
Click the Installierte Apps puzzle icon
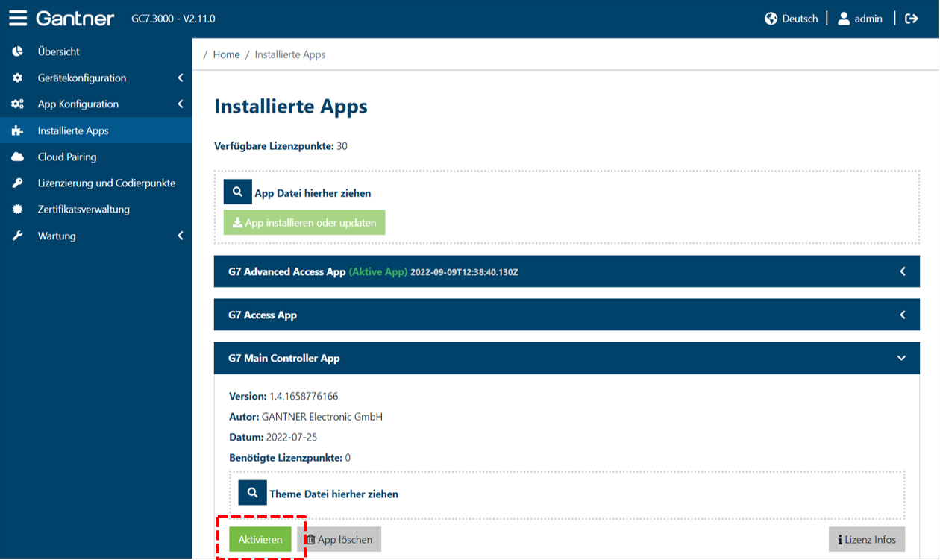tap(17, 130)
